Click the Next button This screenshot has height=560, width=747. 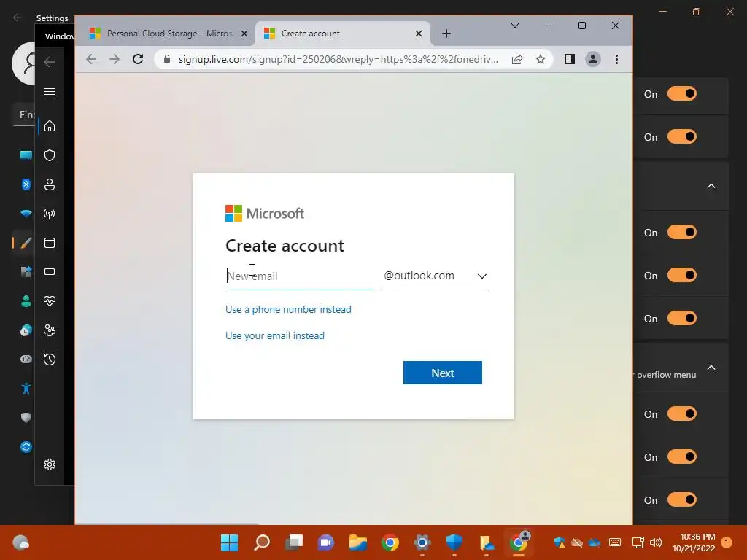click(x=443, y=373)
